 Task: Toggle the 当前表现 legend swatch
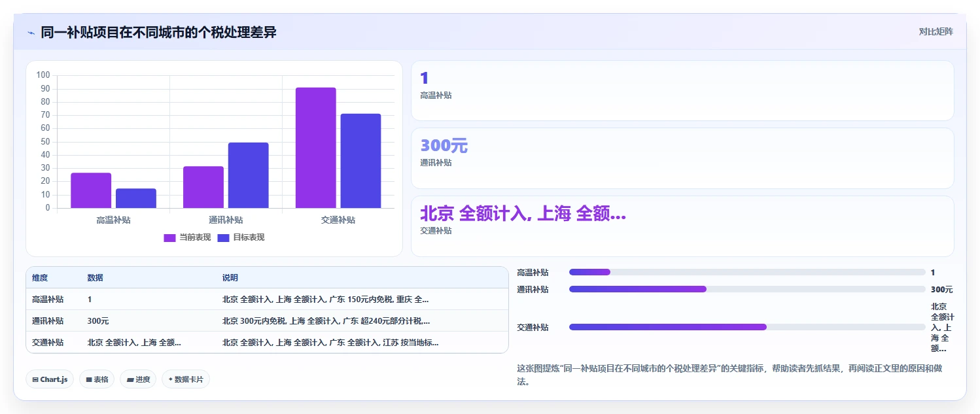click(169, 237)
